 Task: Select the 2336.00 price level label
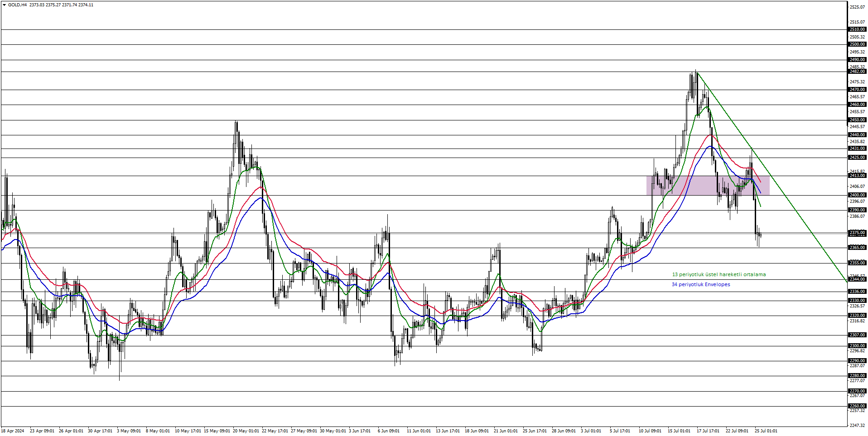[x=857, y=292]
